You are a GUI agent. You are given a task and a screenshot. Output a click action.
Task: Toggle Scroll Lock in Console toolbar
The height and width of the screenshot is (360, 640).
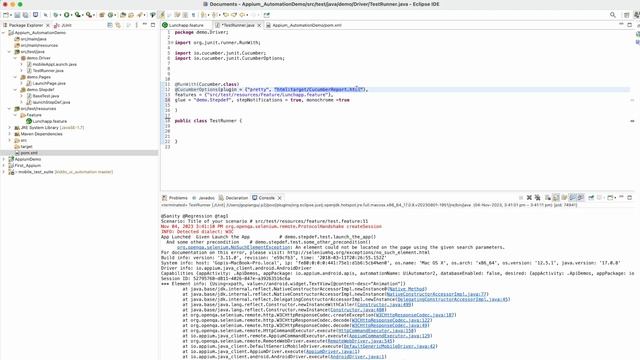click(x=556, y=198)
